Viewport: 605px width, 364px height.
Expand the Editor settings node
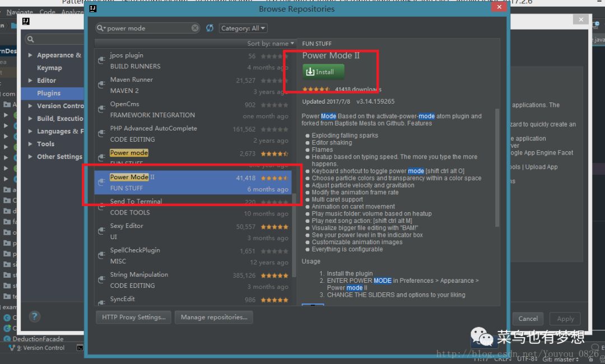click(30, 80)
